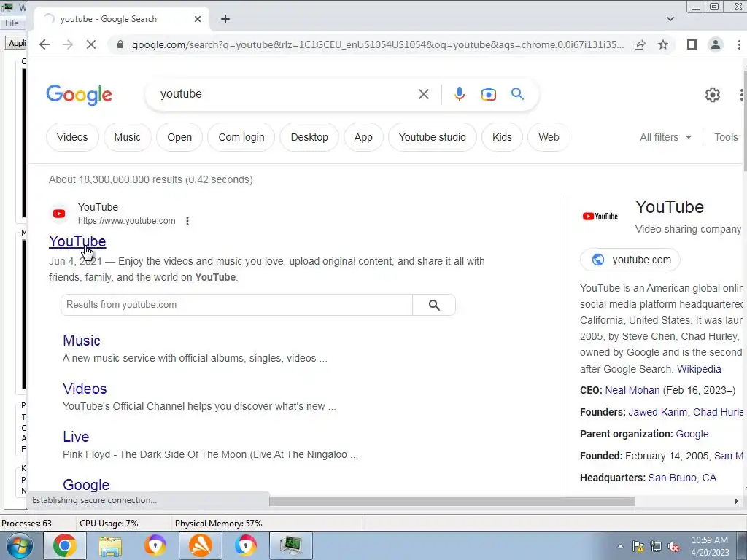Screen dimensions: 747x560
Task: Search within youtube.com results
Action: [x=434, y=305]
